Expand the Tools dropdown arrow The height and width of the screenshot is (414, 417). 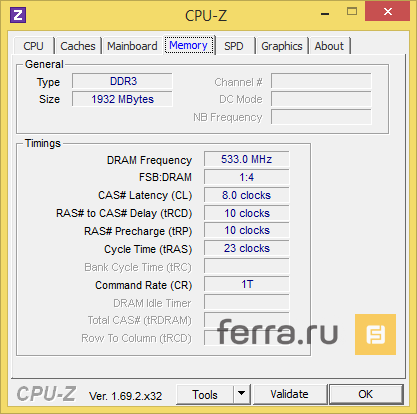coord(242,394)
